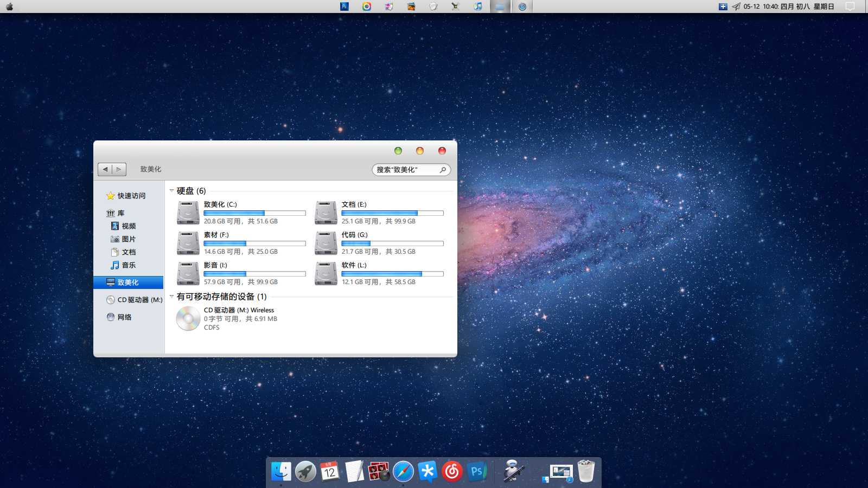Open the Launchpad rocket icon in the dock
868x488 pixels.
click(305, 471)
